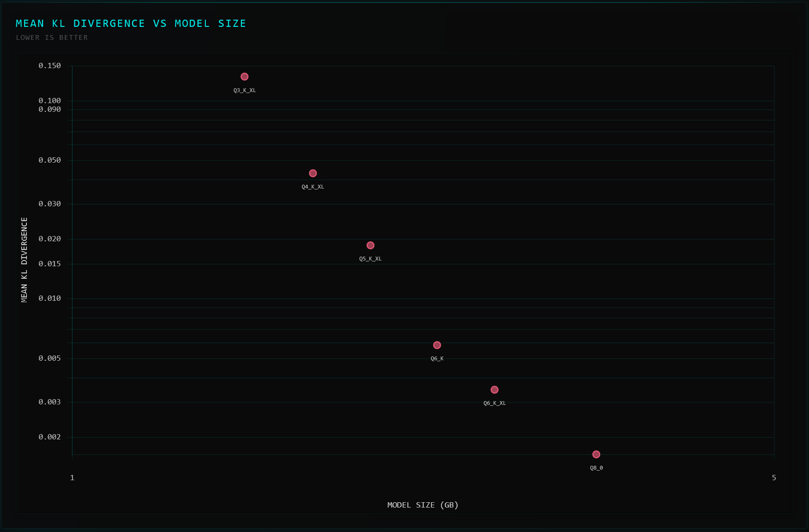This screenshot has height=532, width=809.
Task: Select the Q8_0 data point
Action: pyautogui.click(x=596, y=454)
